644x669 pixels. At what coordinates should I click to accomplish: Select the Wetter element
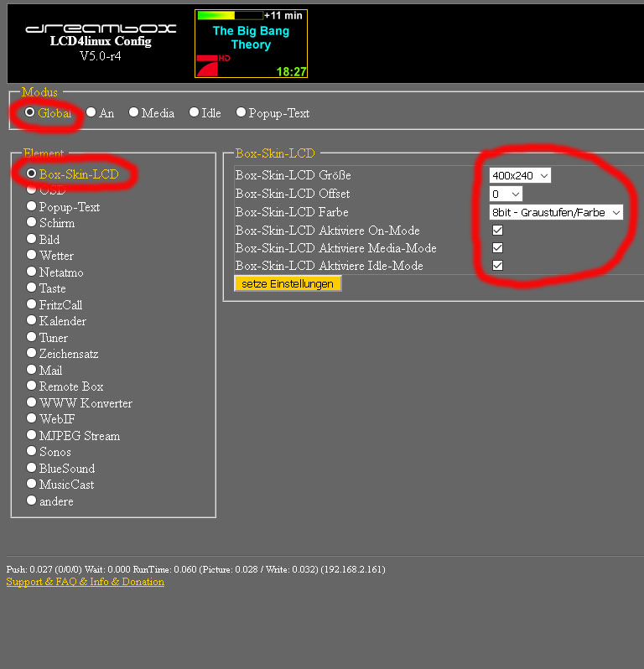click(x=32, y=256)
